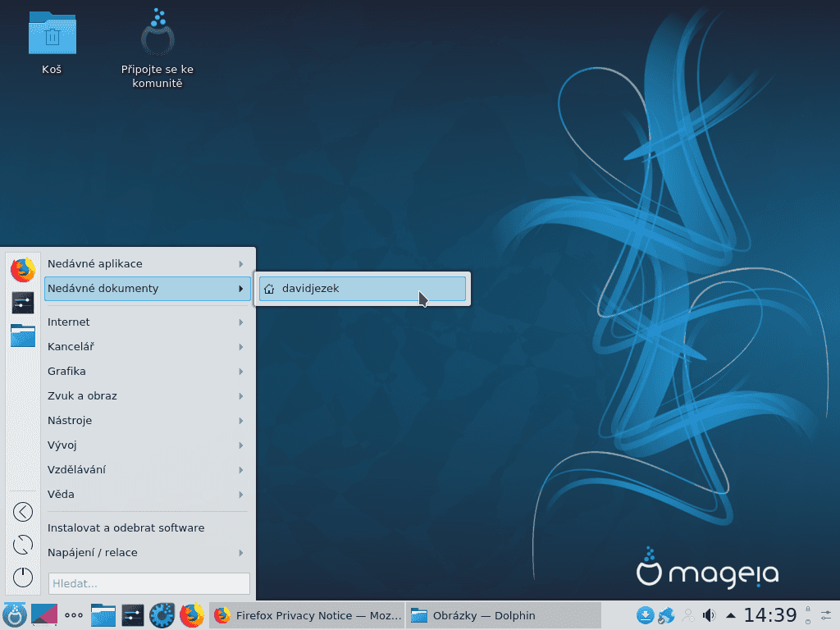Click inside the Hledat search field

pos(148,583)
